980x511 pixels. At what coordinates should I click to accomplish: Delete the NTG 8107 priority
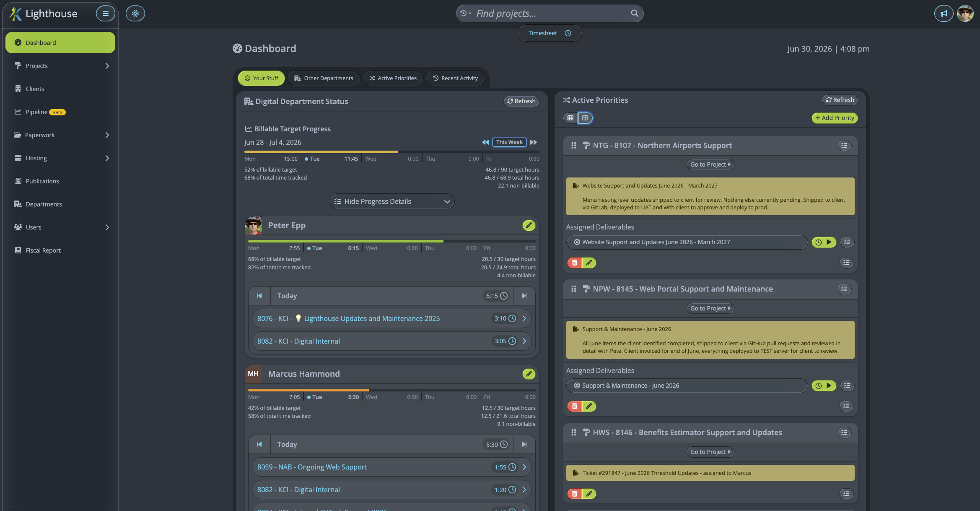574,263
